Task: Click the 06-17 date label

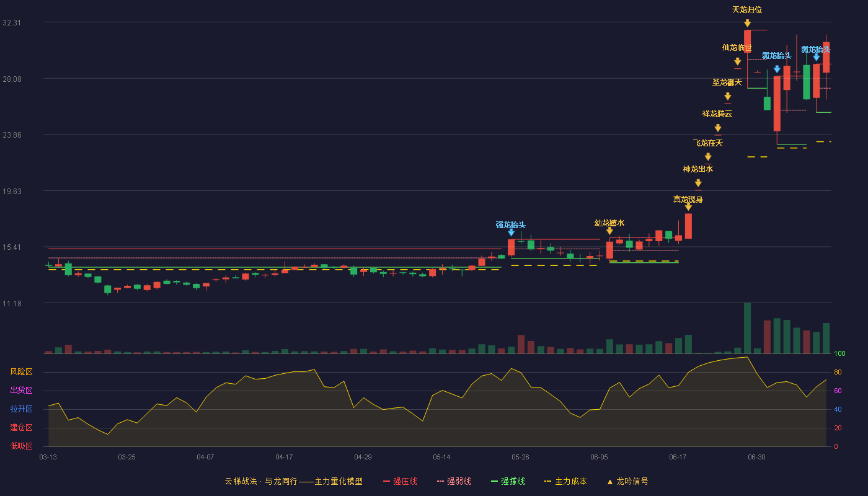Action: click(x=678, y=457)
